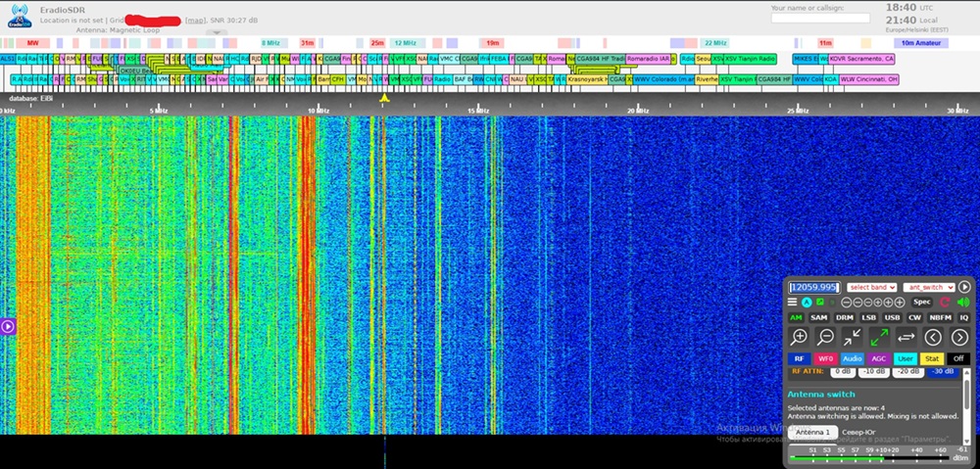The image size is (980, 469).
Task: Open the hamburger menu in control panel
Action: (x=792, y=303)
